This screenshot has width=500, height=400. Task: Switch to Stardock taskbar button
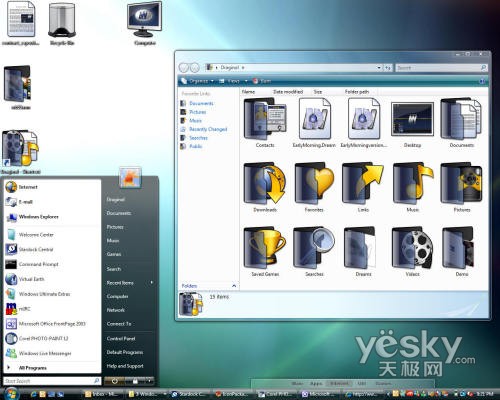(x=189, y=394)
